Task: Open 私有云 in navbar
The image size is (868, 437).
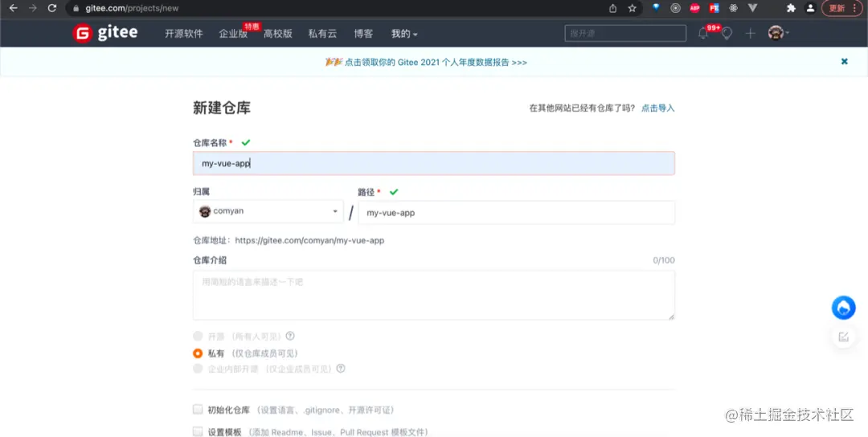Action: (323, 34)
